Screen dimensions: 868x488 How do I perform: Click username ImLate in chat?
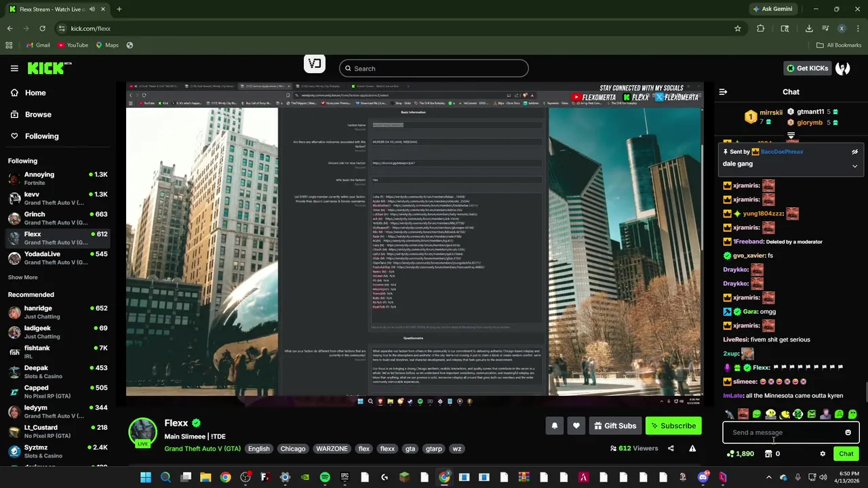point(733,396)
